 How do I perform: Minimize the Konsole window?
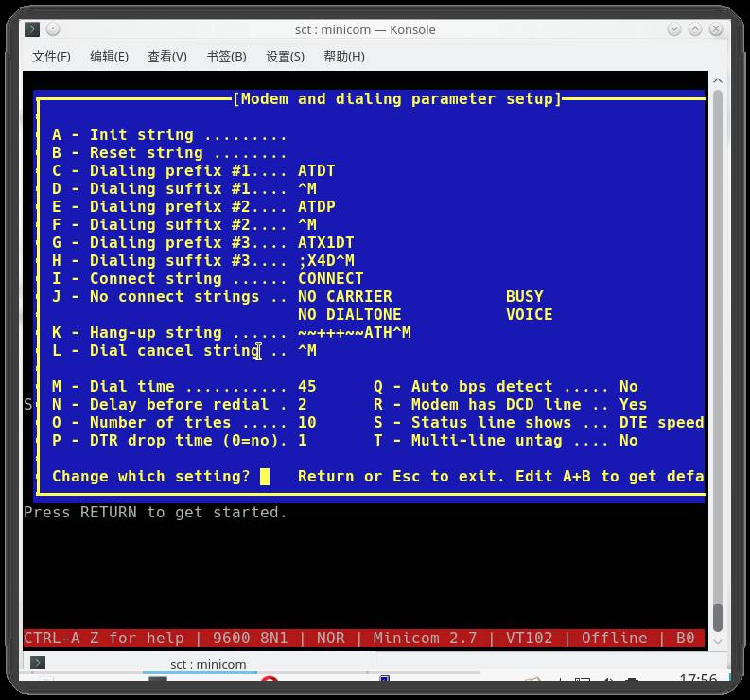pyautogui.click(x=674, y=29)
